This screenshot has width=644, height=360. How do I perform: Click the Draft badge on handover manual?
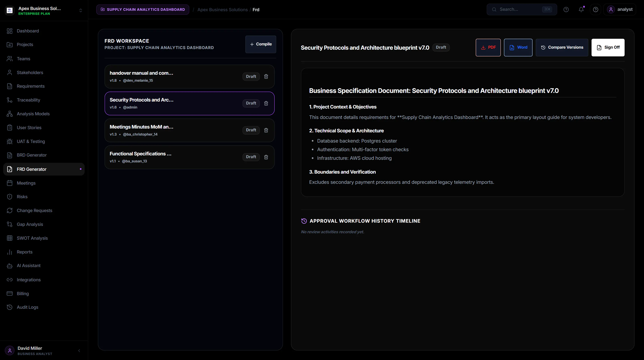tap(251, 77)
